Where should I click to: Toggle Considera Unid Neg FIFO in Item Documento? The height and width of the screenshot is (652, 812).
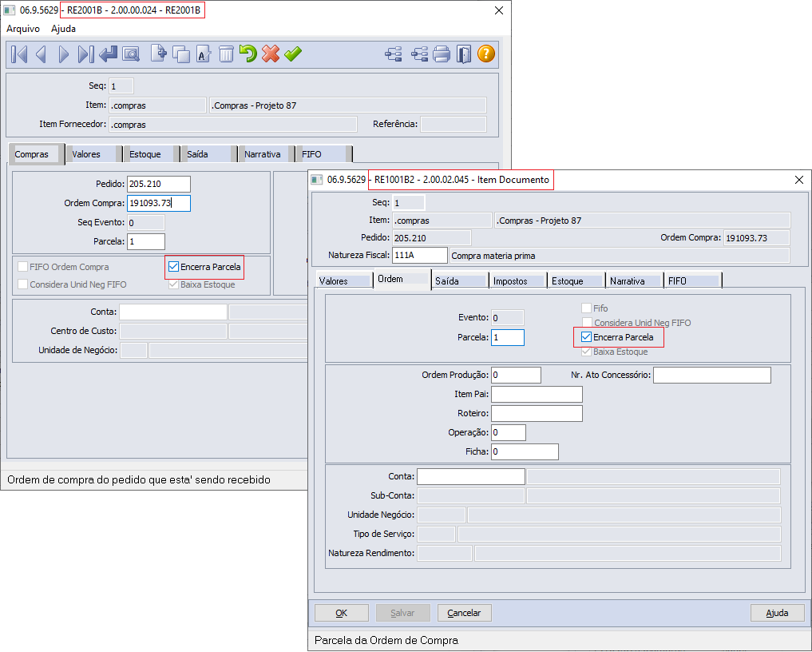pyautogui.click(x=586, y=322)
